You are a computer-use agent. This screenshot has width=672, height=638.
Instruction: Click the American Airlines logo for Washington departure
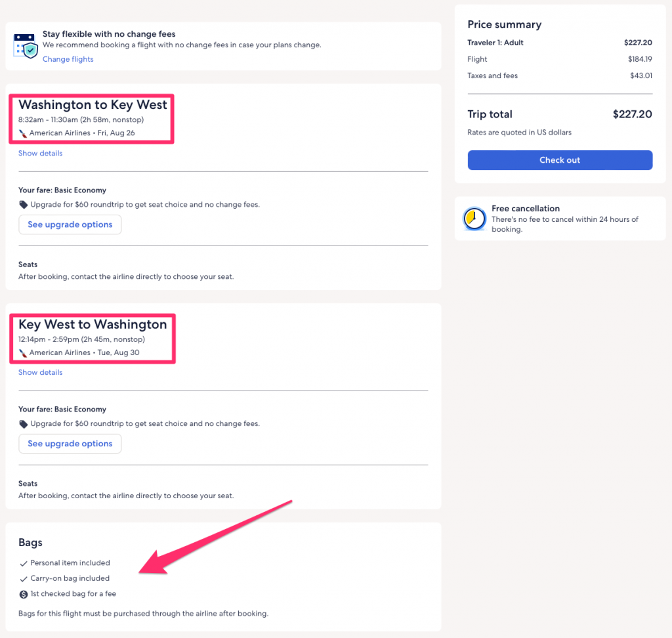tap(23, 133)
